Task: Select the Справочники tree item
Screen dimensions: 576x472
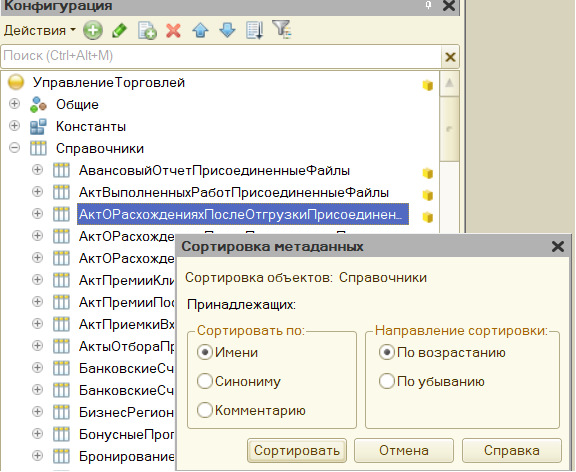Action: (100, 149)
